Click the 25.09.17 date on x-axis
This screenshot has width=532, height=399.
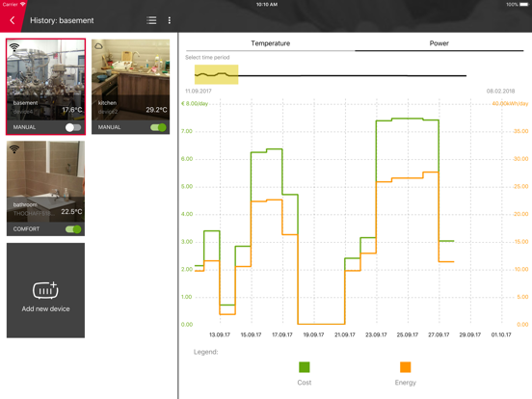point(408,334)
